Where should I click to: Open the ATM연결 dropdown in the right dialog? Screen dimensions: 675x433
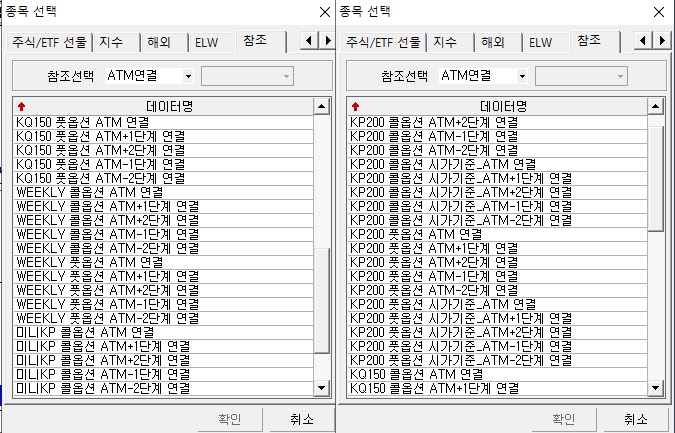521,76
